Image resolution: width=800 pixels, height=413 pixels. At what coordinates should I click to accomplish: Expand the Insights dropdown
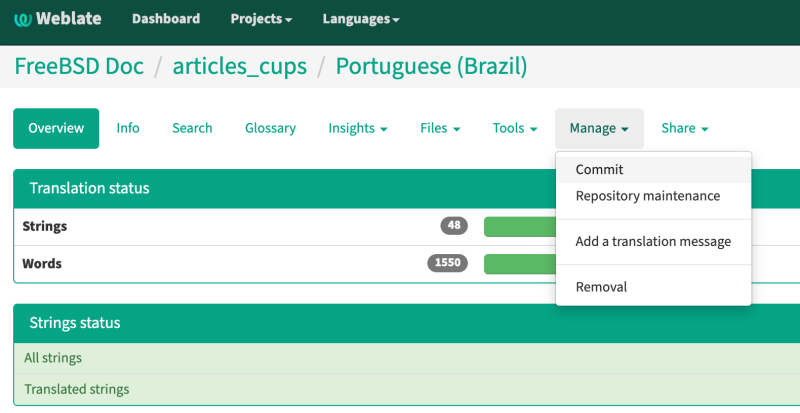(358, 128)
